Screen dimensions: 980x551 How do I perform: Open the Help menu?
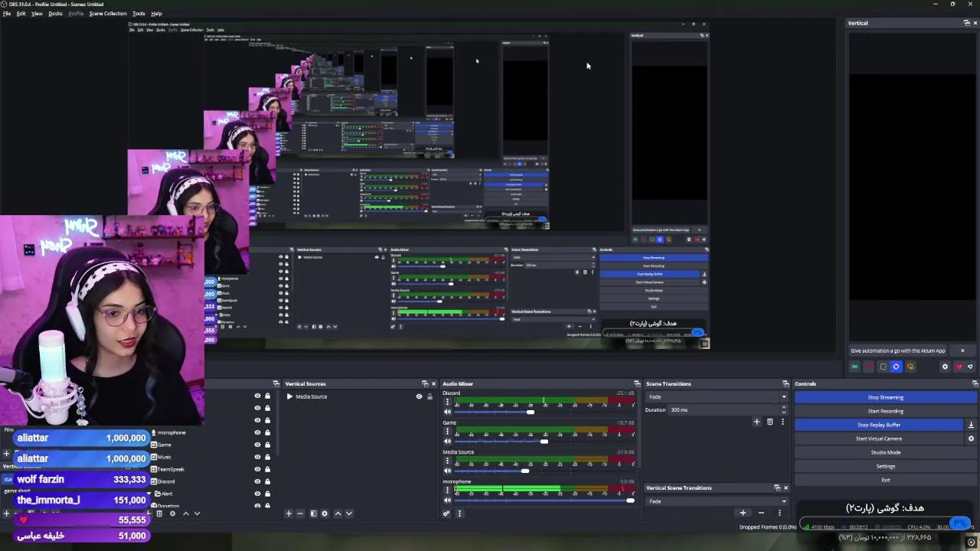click(x=156, y=13)
